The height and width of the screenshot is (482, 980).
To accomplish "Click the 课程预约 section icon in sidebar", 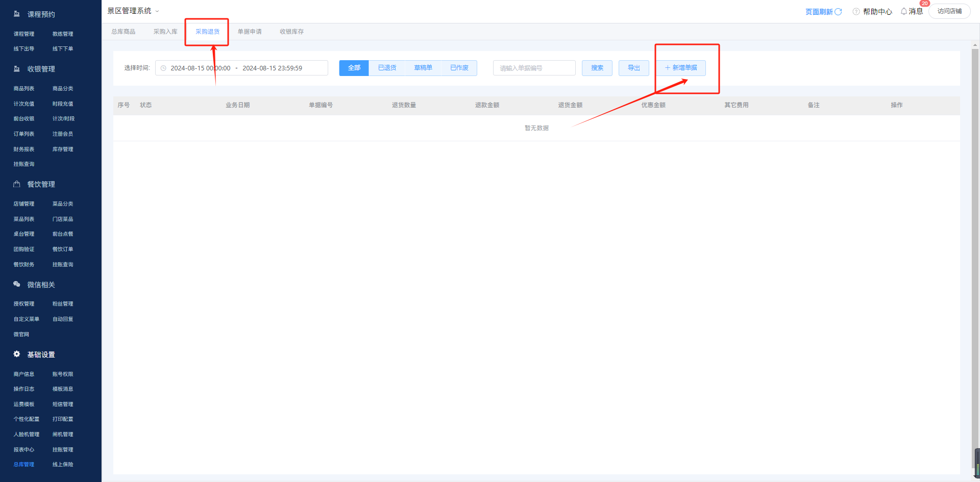I will (x=17, y=14).
